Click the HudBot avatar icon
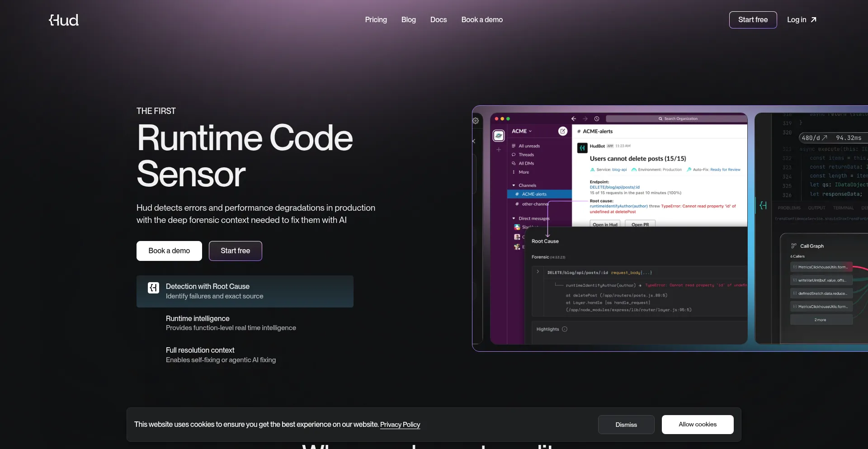Screen dimensions: 868x449 click(x=582, y=148)
